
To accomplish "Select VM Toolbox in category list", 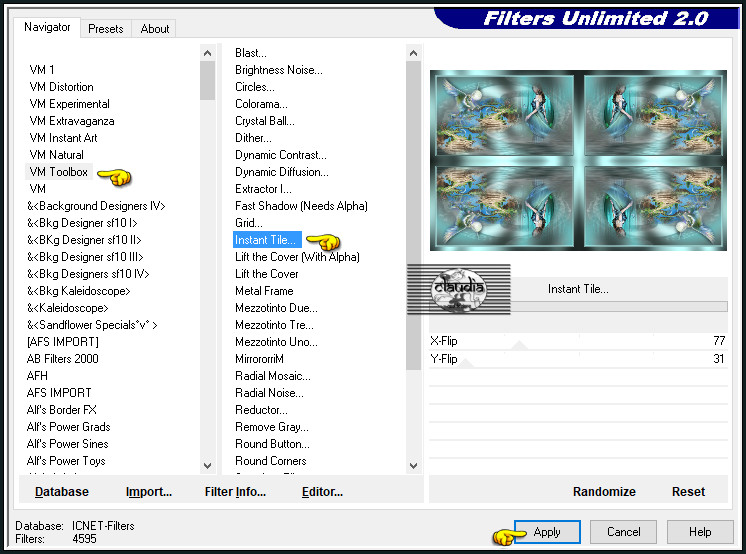I will click(x=59, y=172).
